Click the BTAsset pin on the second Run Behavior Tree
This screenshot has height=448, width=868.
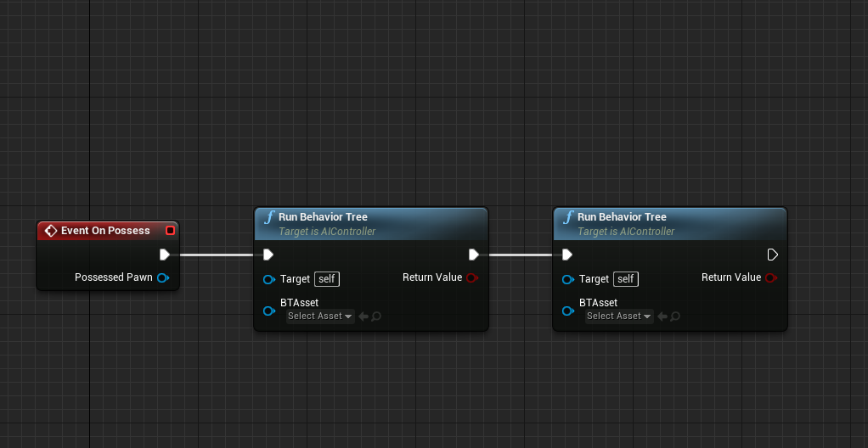coord(568,311)
